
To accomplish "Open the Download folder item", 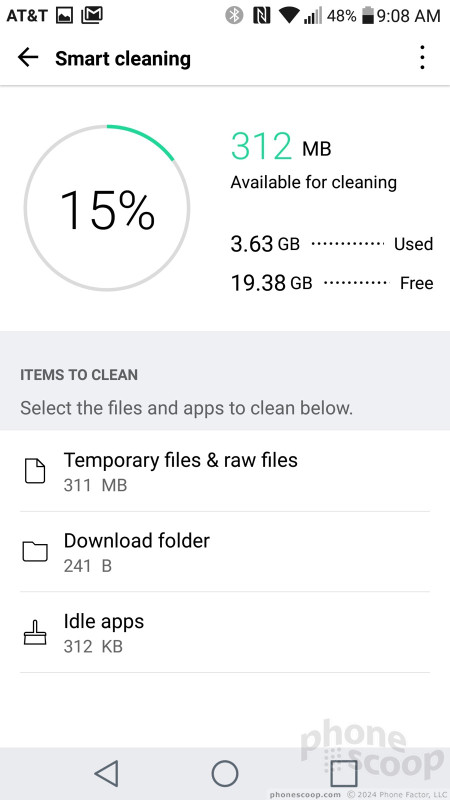I will point(225,552).
